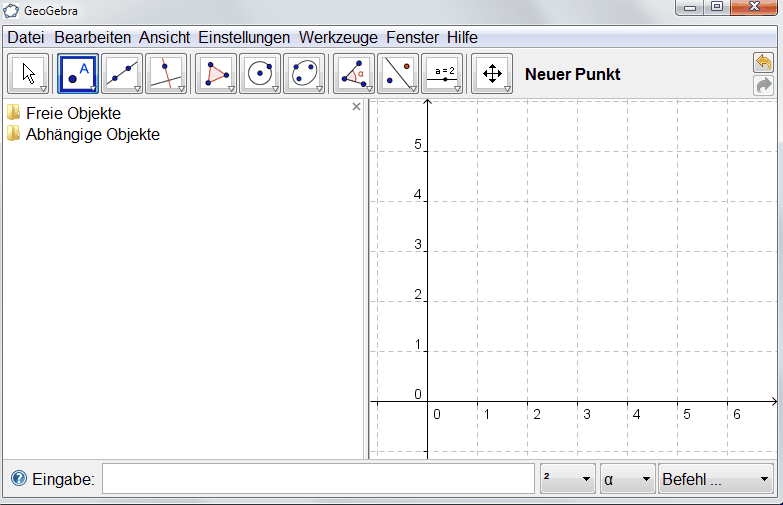
Task: Select the Move arrow tool
Action: 28,74
